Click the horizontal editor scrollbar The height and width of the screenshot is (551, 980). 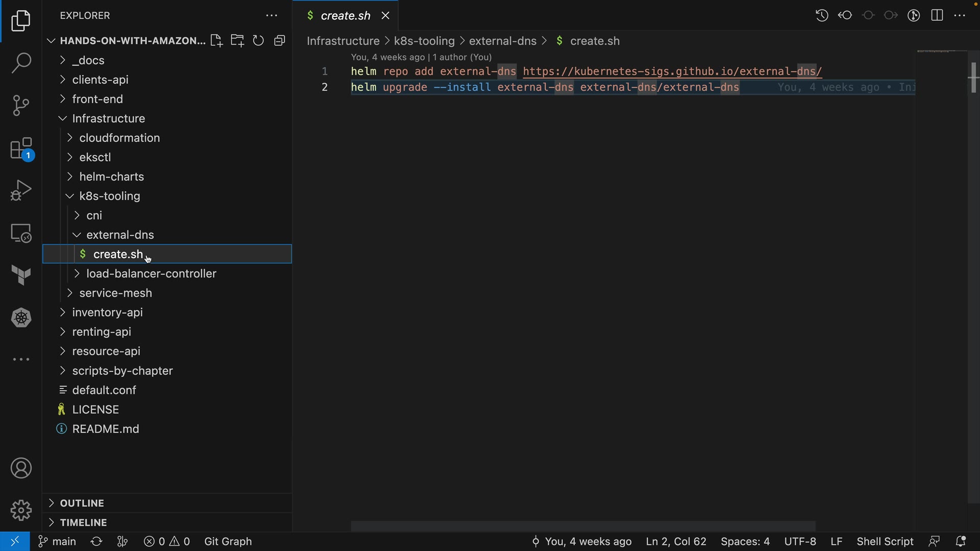pyautogui.click(x=583, y=526)
